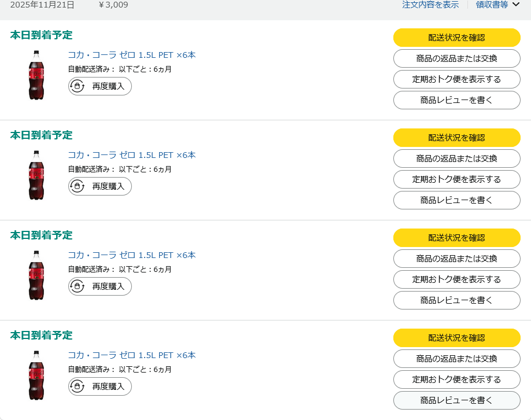This screenshot has width=531, height=420.
Task: Click 商品レビューを書く in the second order
Action: click(456, 200)
